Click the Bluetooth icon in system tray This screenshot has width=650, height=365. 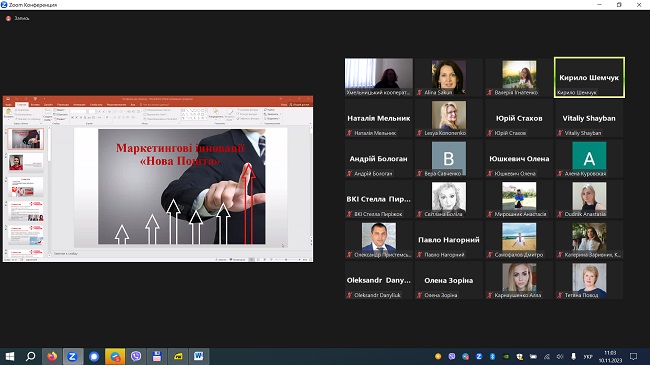pyautogui.click(x=492, y=356)
